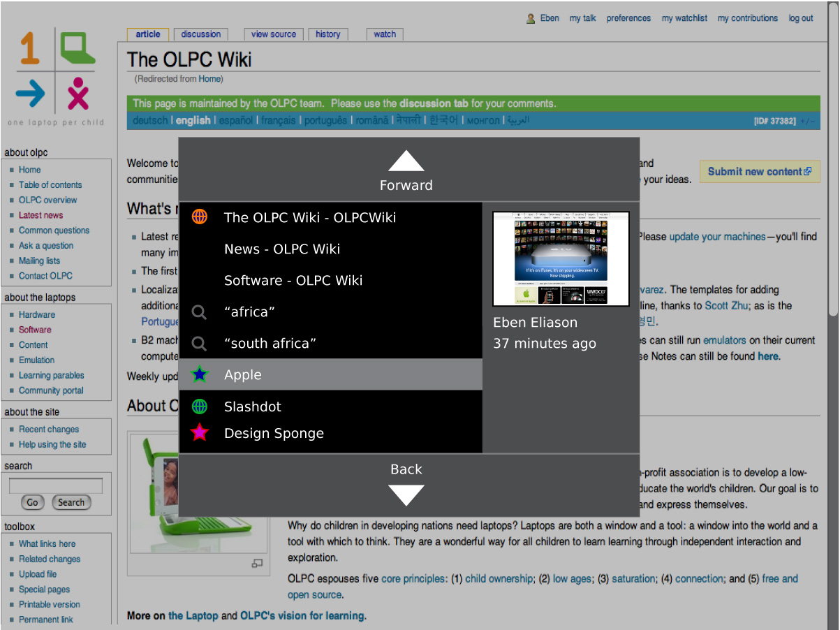Click the green globe icon beside Slashdot

coord(200,406)
